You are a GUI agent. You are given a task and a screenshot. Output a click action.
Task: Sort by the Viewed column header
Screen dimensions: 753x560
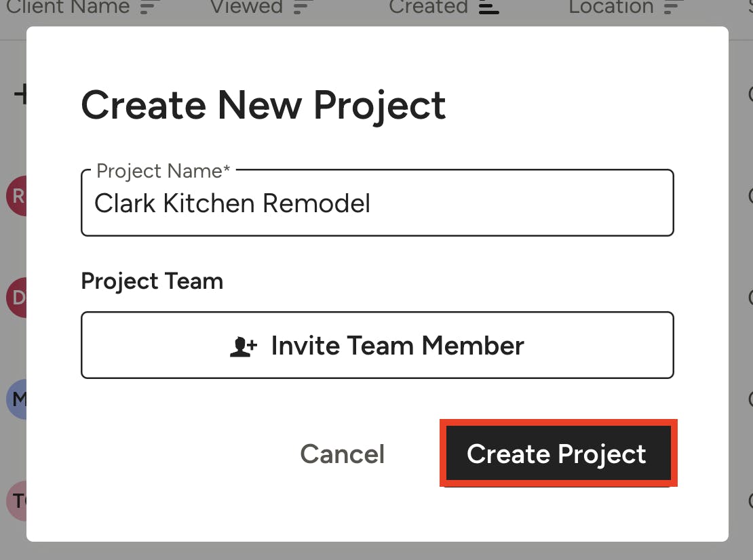[246, 7]
